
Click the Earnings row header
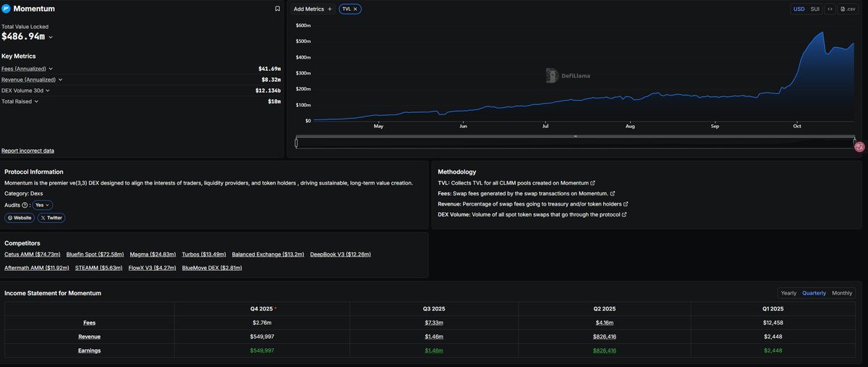point(89,350)
